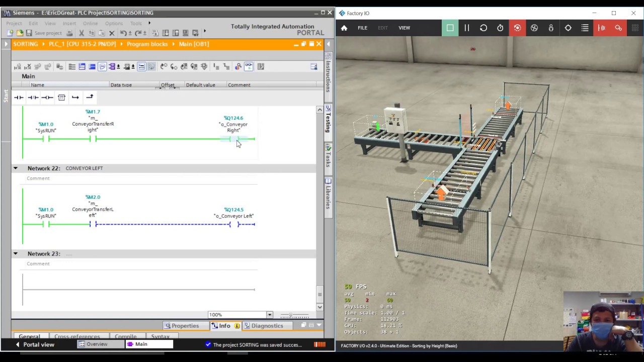Collapse the right task card arrow
This screenshot has height=362, width=644.
(328, 44)
